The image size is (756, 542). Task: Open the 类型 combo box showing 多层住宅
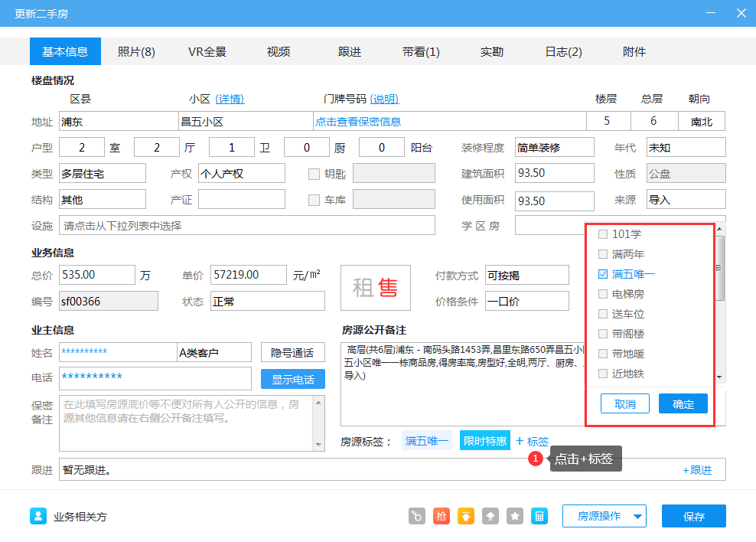103,174
